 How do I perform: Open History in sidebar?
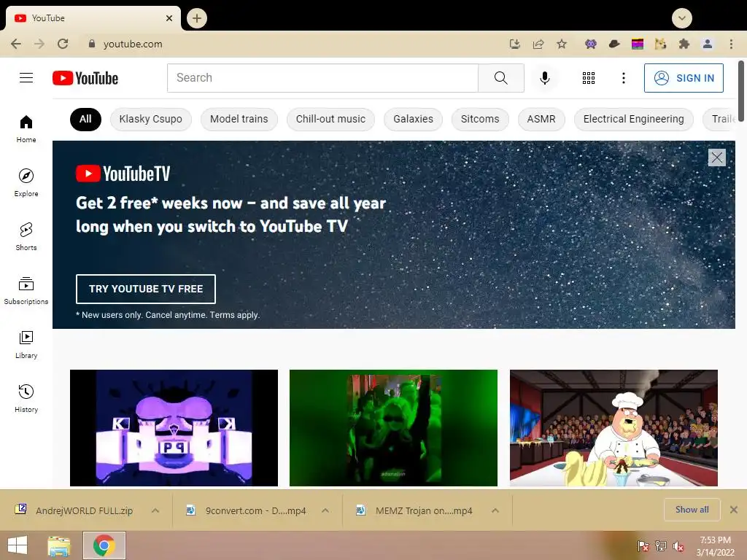[26, 399]
